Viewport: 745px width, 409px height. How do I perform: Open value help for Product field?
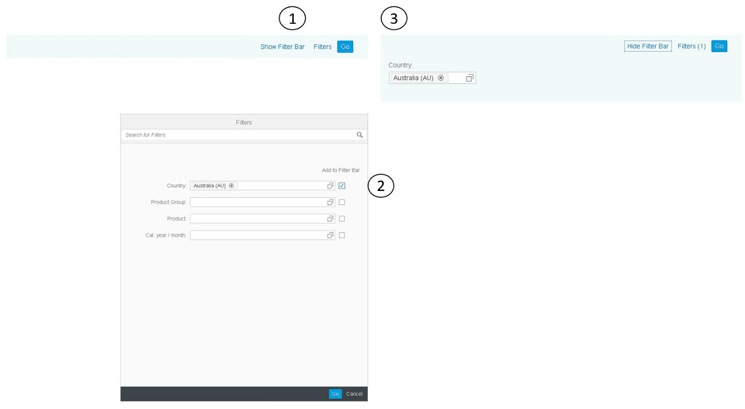point(330,219)
